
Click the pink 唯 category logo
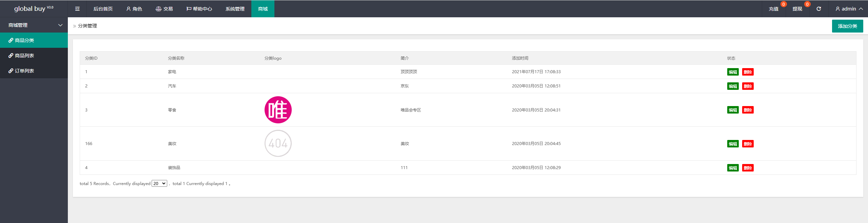click(278, 110)
